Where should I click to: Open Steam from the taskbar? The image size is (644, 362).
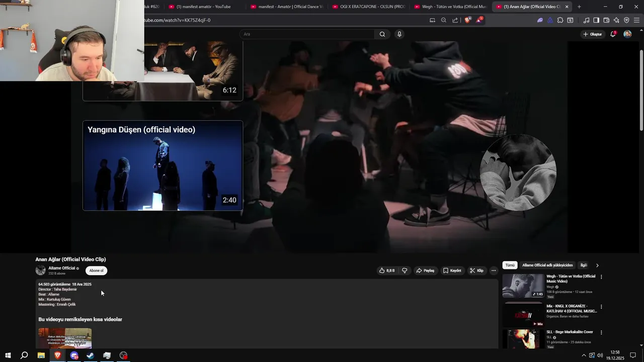tap(91, 355)
